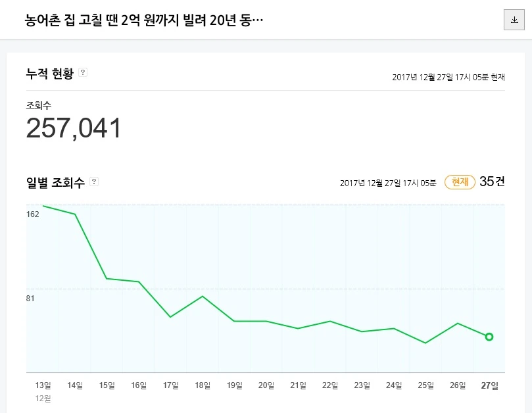Click the bold 27일 axis label
The image size is (532, 413).
click(489, 386)
